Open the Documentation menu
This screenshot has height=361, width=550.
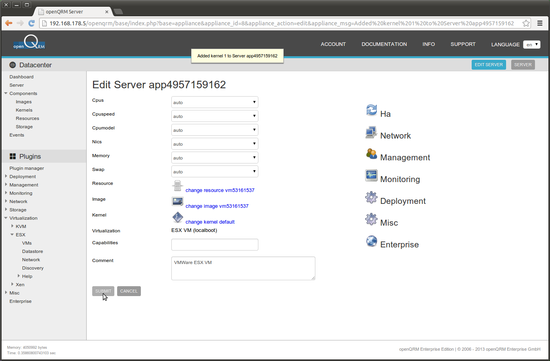coord(384,44)
